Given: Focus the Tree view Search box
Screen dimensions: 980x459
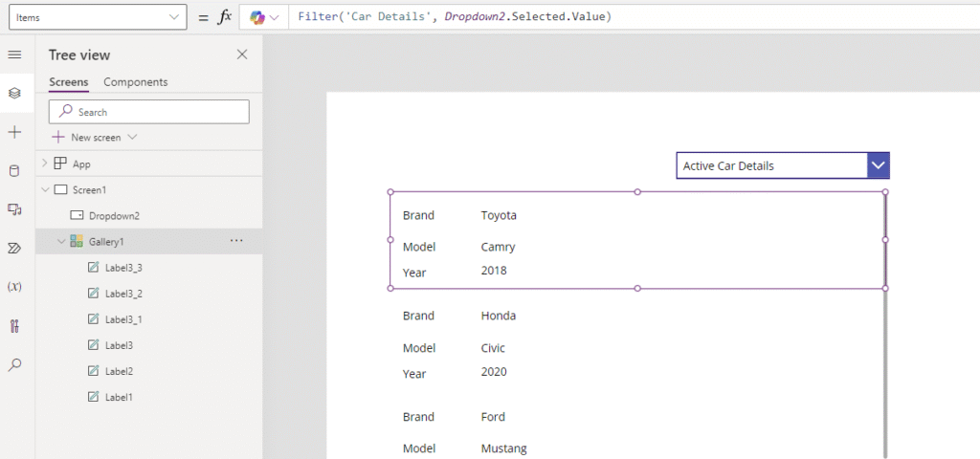Looking at the screenshot, I should point(148,112).
